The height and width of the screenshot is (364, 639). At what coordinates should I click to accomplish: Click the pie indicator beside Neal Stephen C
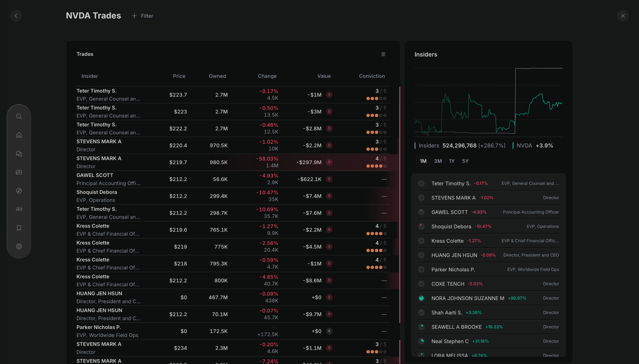pyautogui.click(x=421, y=341)
